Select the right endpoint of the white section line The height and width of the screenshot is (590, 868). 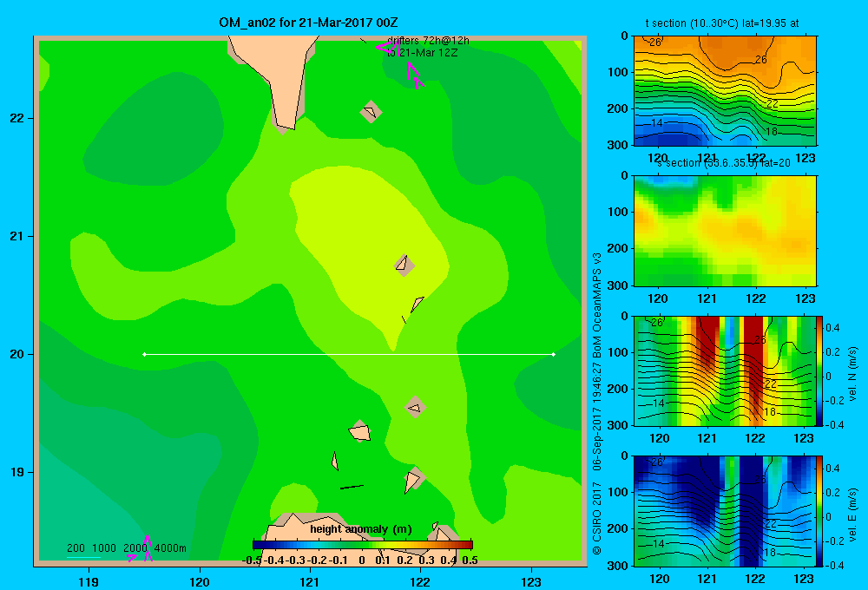[x=554, y=354]
